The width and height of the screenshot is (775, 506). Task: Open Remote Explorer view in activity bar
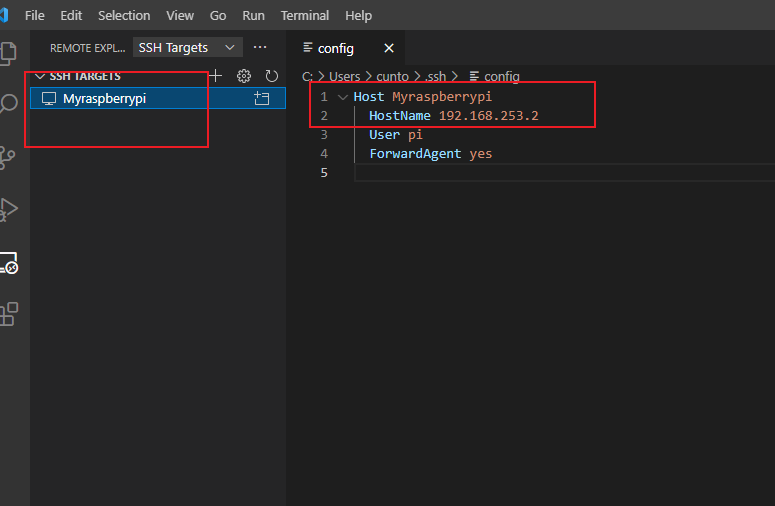[8, 263]
